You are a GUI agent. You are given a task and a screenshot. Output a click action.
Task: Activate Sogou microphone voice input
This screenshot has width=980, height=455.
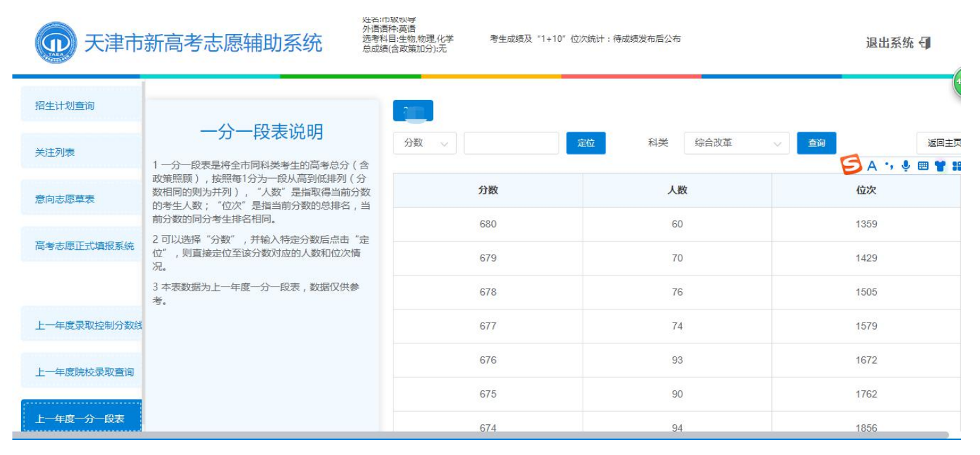click(906, 166)
